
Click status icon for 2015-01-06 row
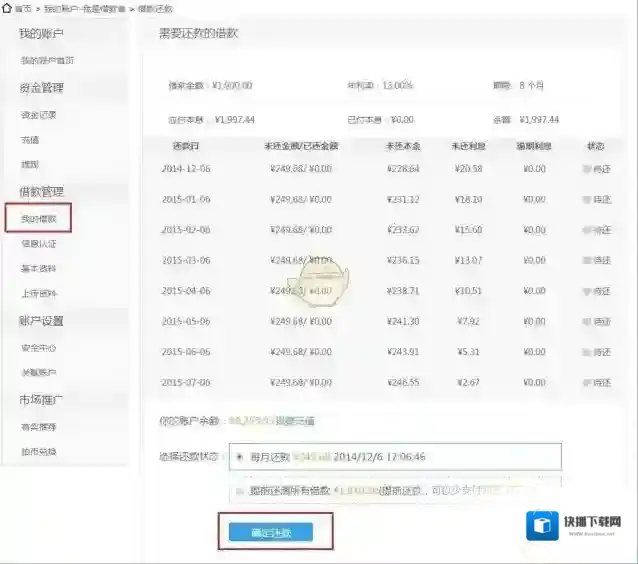pos(587,199)
